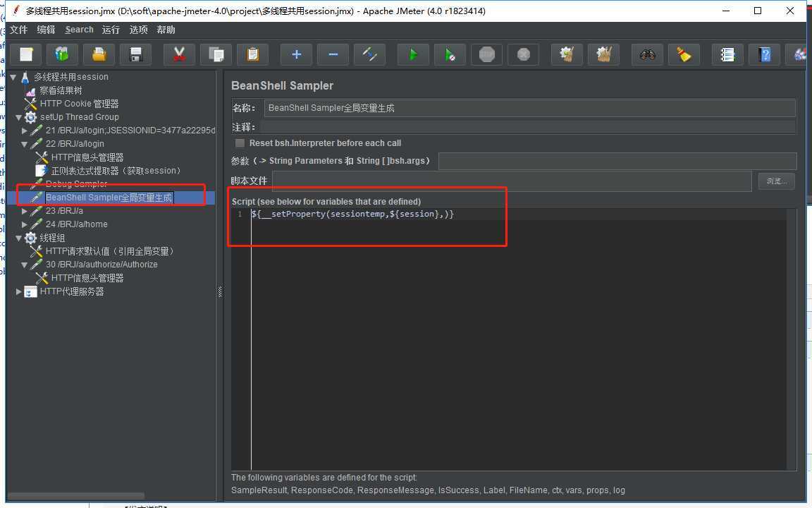Expand all nodes with plus icon
The width and height of the screenshot is (812, 508).
(x=296, y=54)
